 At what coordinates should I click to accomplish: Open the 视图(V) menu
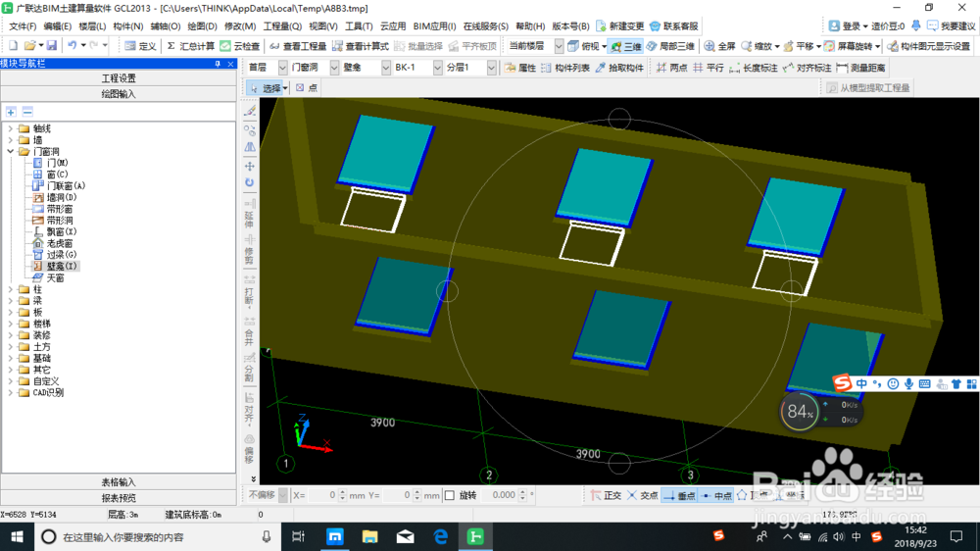pyautogui.click(x=323, y=26)
